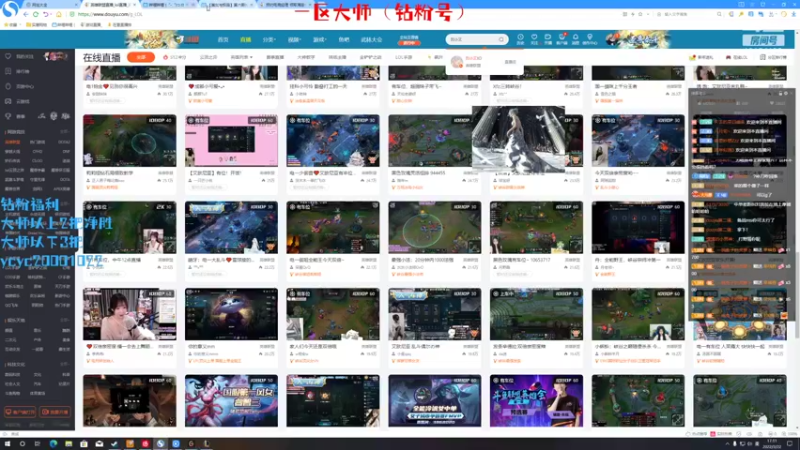This screenshot has height=450, width=800.
Task: Open the Mail app from taskbar
Action: click(x=99, y=444)
